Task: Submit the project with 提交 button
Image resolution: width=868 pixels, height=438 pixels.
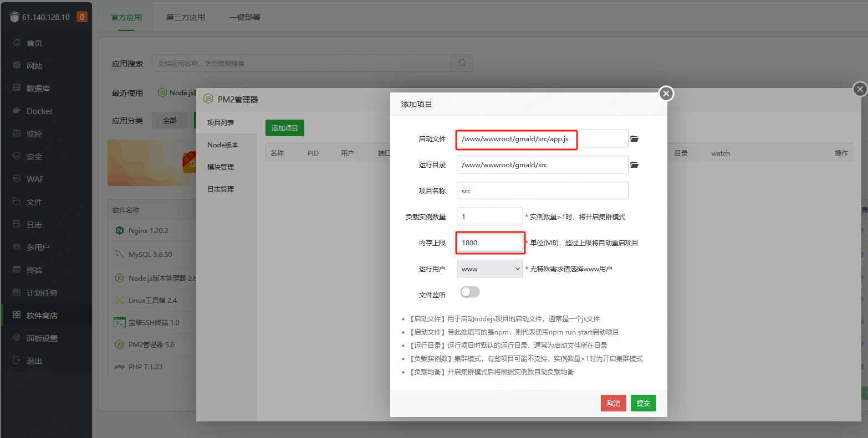Action: tap(643, 403)
